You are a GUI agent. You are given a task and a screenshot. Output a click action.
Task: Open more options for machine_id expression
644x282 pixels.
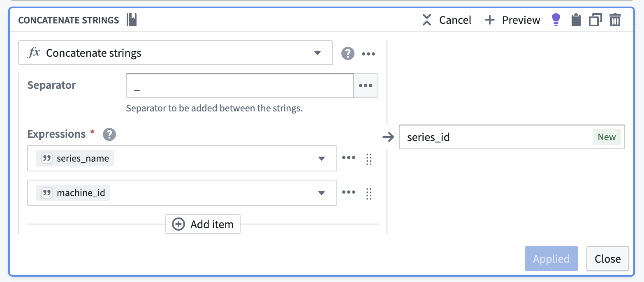click(349, 192)
